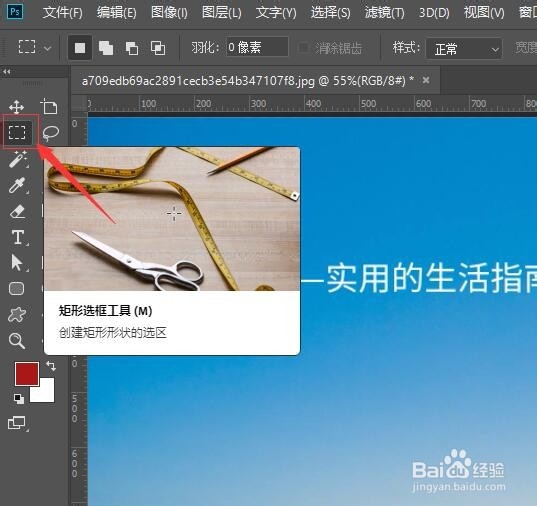Viewport: 537px width, 506px height.
Task: Open the 编辑(E) menu
Action: (x=116, y=13)
